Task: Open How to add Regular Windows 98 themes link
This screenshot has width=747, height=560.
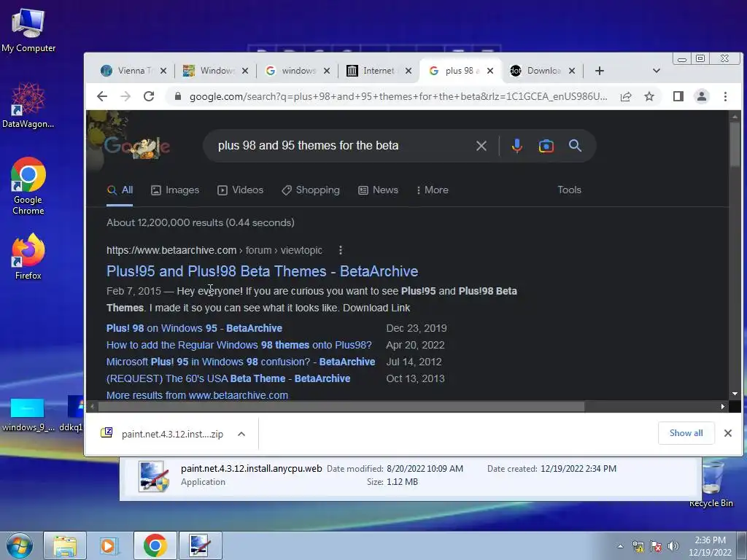Action: point(239,345)
